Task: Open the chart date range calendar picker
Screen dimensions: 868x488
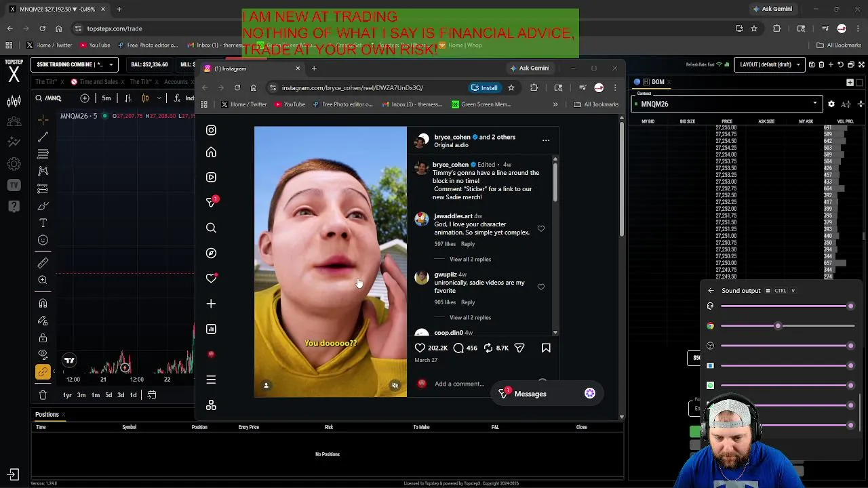Action: click(152, 394)
